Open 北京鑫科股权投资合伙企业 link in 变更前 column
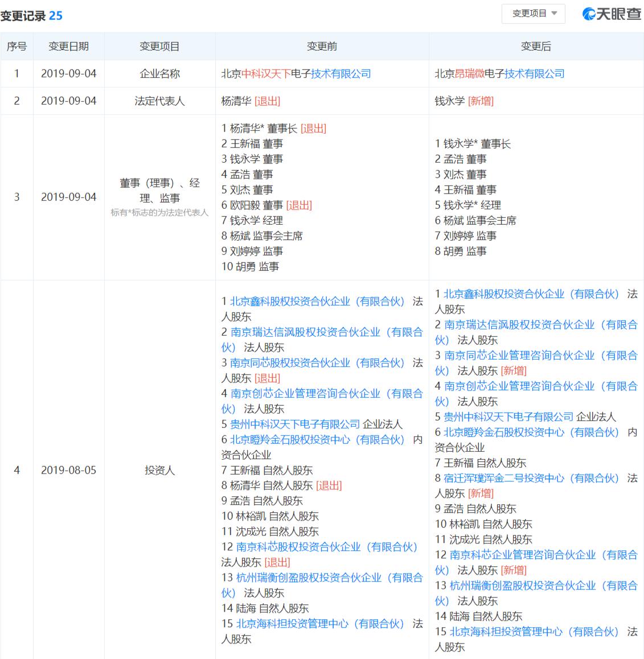The height and width of the screenshot is (659, 644). [x=317, y=302]
